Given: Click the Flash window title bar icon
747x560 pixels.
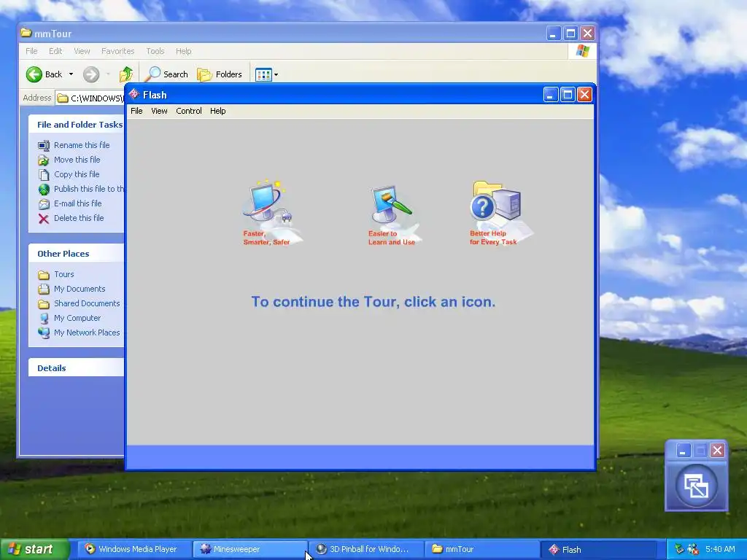Looking at the screenshot, I should pyautogui.click(x=134, y=94).
